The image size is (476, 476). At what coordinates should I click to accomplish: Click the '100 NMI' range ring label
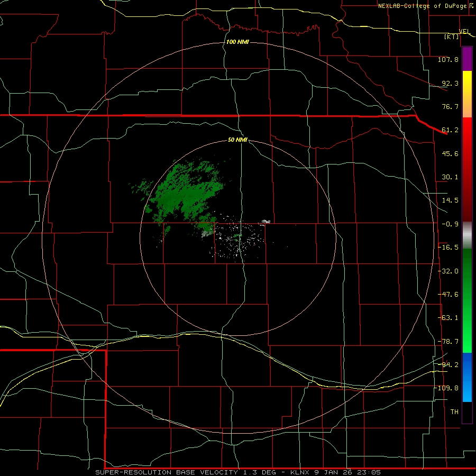(x=237, y=42)
